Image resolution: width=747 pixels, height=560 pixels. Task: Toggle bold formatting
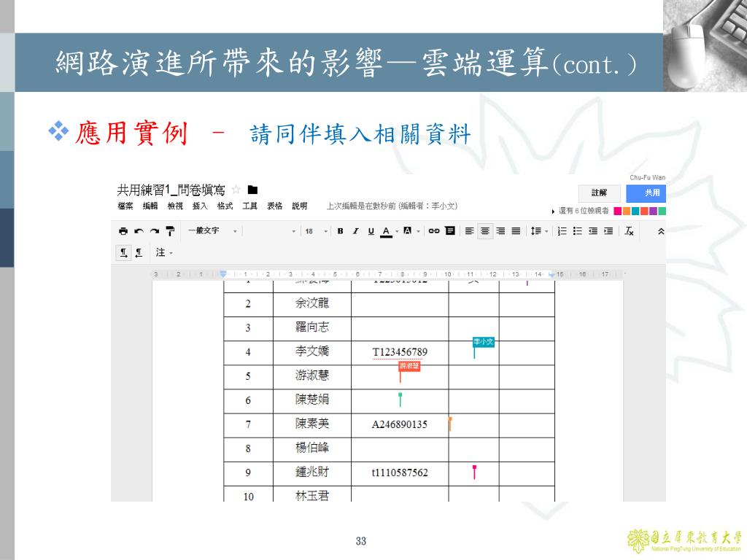tap(340, 231)
